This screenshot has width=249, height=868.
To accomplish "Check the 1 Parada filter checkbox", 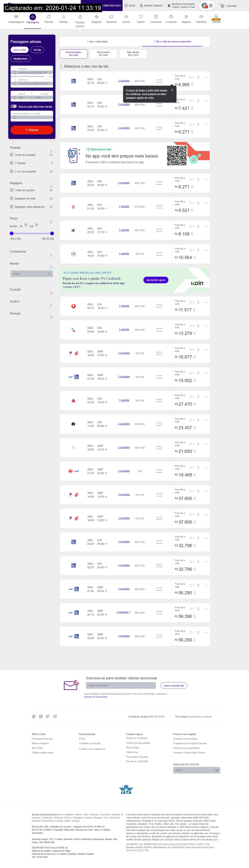I will 12,163.
